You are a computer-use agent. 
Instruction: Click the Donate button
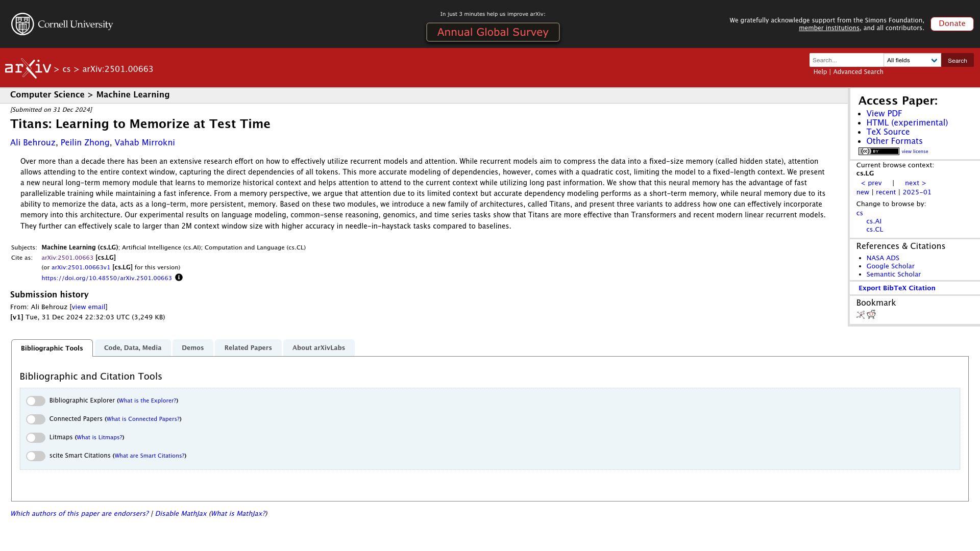point(952,24)
